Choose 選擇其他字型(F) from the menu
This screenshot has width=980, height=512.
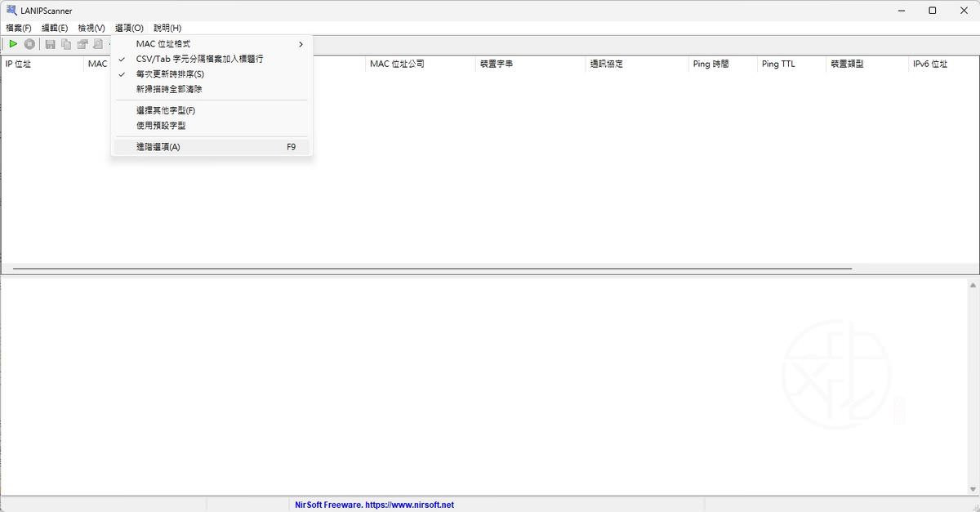click(166, 110)
